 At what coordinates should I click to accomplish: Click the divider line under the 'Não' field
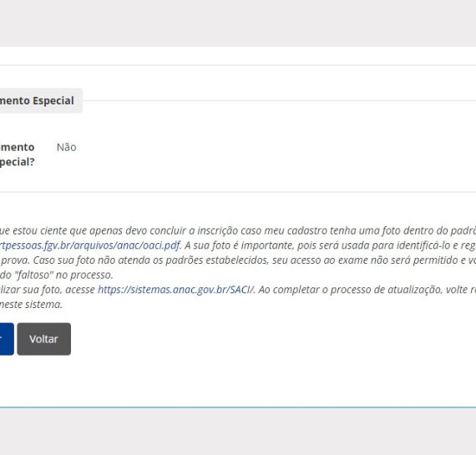238,192
